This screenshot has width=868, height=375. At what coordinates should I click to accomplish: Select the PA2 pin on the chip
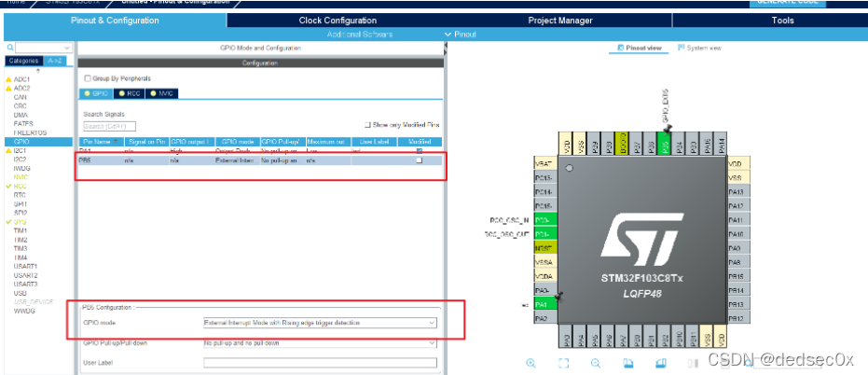coord(544,318)
